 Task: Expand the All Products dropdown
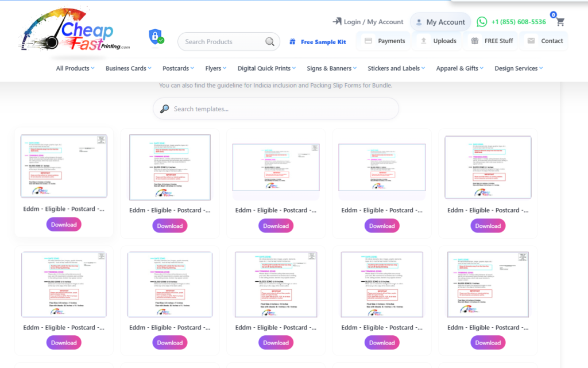tap(75, 68)
